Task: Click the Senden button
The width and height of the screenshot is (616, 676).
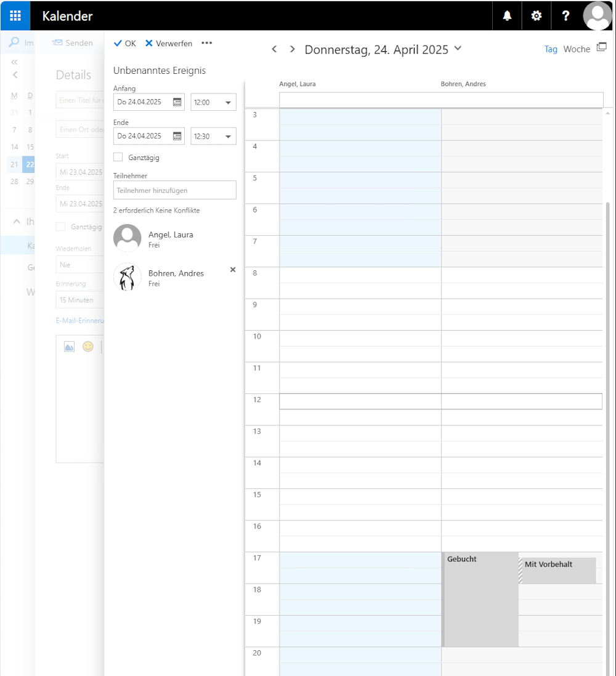Action: point(73,42)
